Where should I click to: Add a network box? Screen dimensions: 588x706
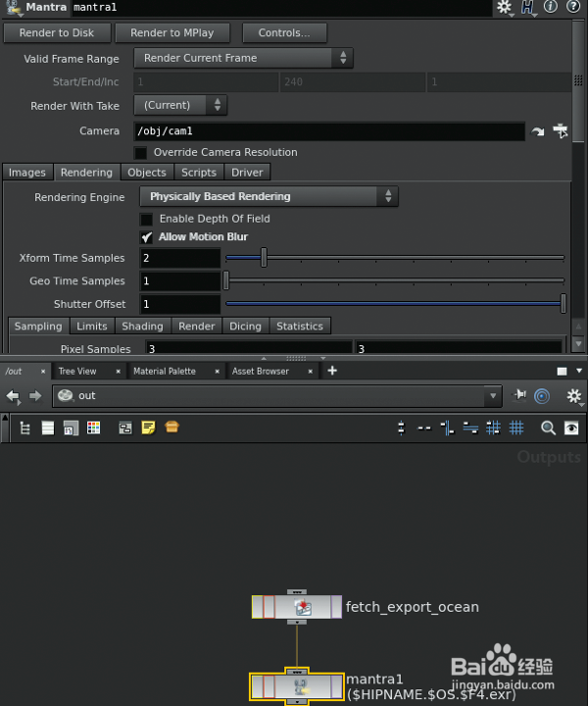tap(125, 428)
